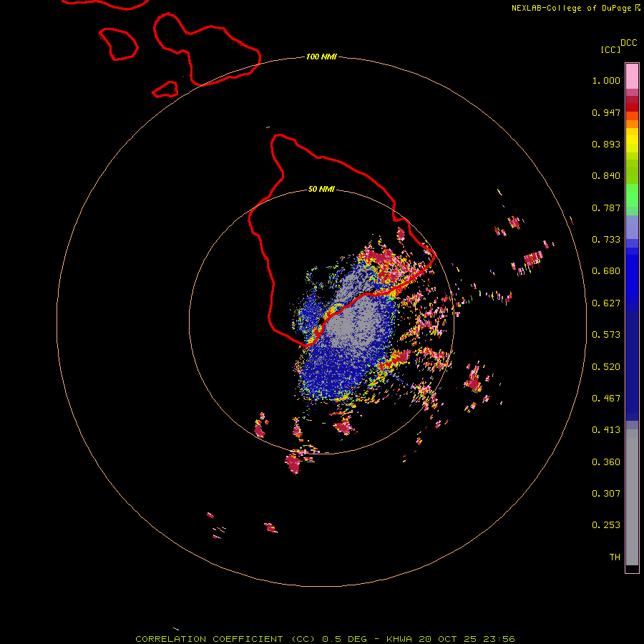Select the 0.253 scale value
This screenshot has width=644, height=644.
click(x=606, y=525)
